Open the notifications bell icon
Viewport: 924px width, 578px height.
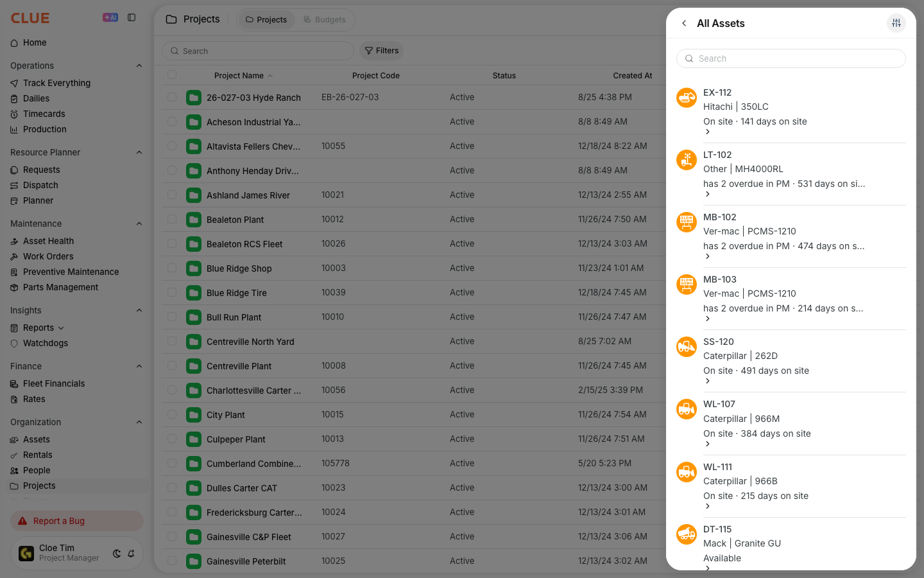(x=131, y=554)
